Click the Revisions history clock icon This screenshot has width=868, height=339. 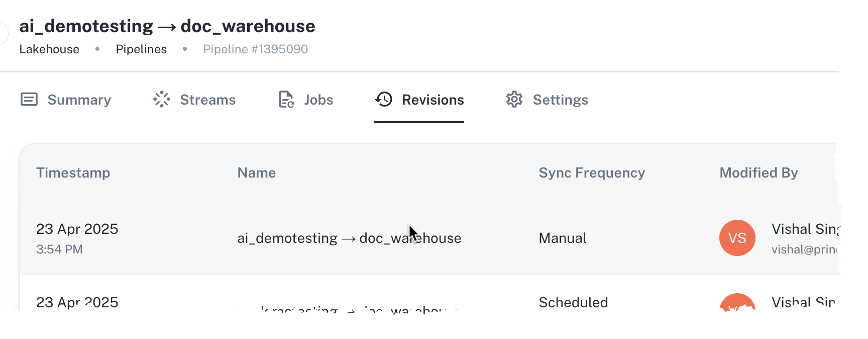[384, 100]
